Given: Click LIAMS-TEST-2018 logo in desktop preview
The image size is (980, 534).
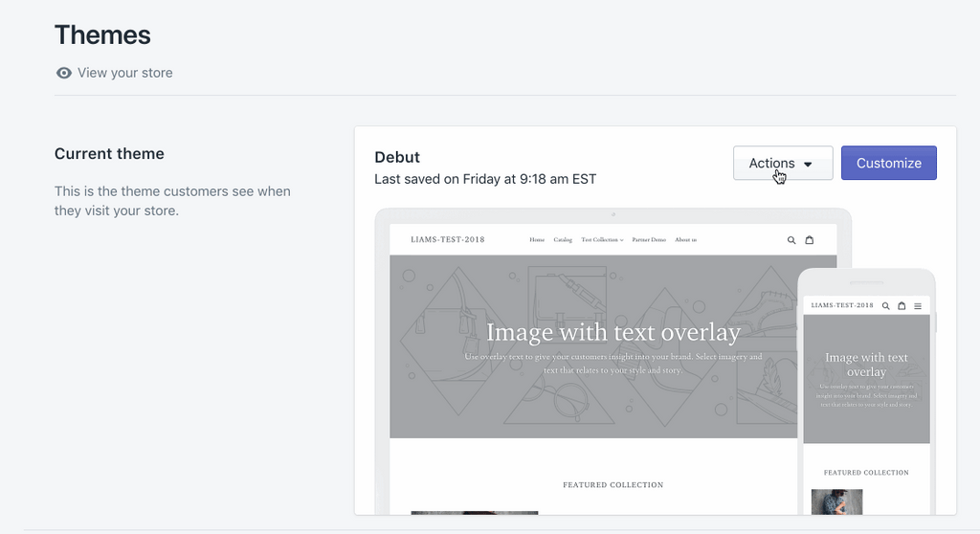Looking at the screenshot, I should coord(448,239).
